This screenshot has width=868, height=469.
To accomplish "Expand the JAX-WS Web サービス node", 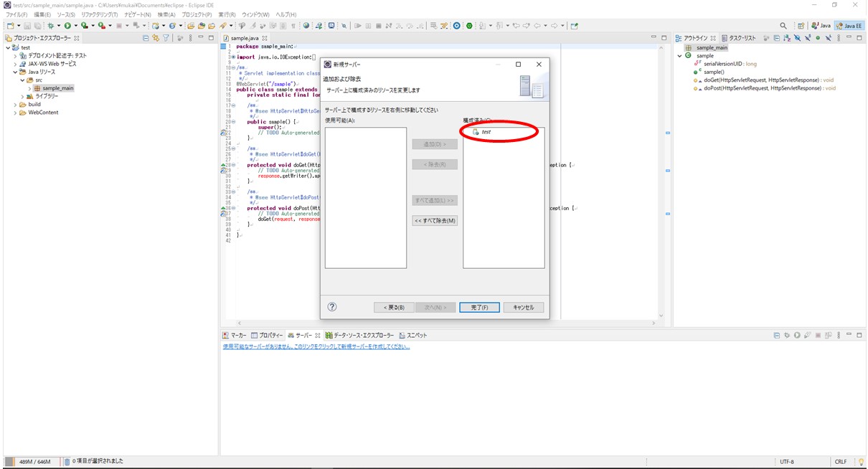I will pos(15,64).
